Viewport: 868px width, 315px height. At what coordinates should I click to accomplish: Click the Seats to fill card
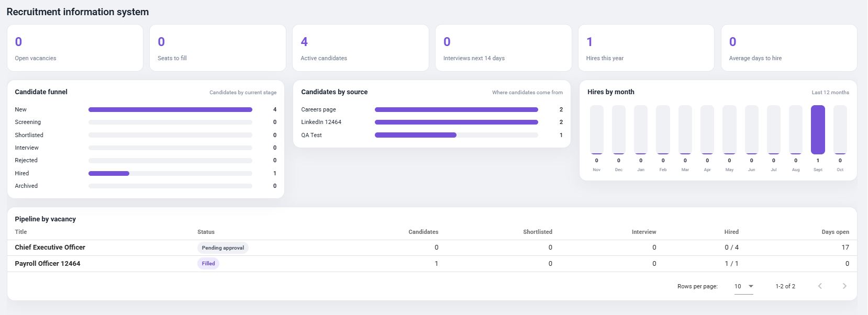218,48
